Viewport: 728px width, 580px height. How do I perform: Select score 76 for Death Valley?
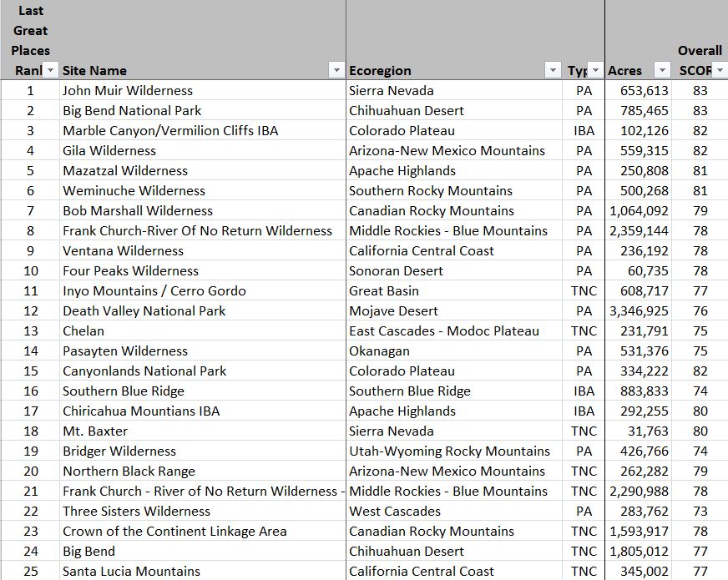(x=700, y=311)
